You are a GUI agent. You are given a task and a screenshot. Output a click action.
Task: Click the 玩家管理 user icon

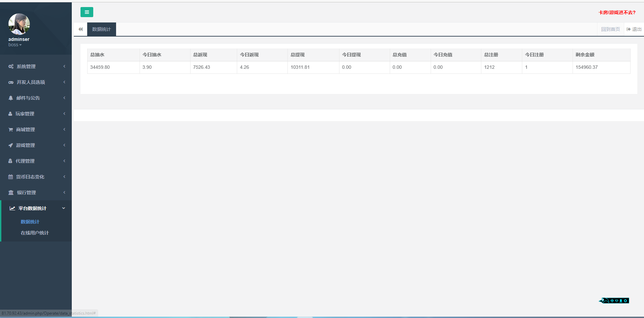pyautogui.click(x=10, y=114)
